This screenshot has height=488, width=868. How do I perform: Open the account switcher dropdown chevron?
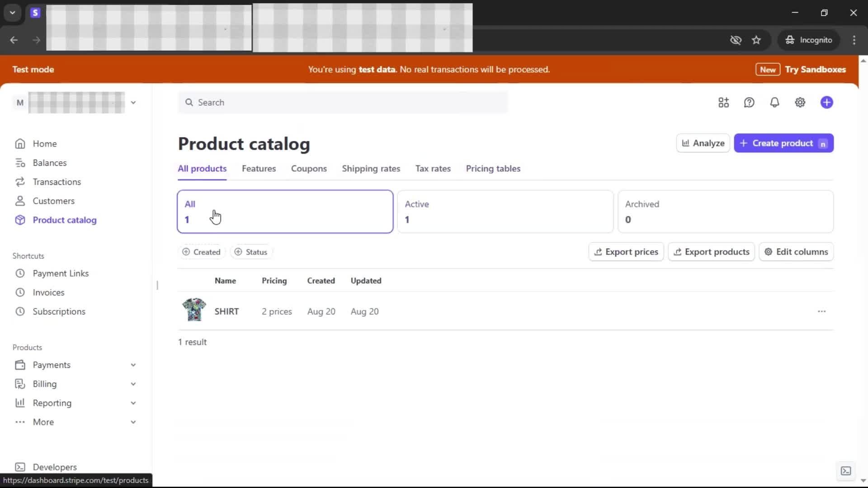pos(133,103)
